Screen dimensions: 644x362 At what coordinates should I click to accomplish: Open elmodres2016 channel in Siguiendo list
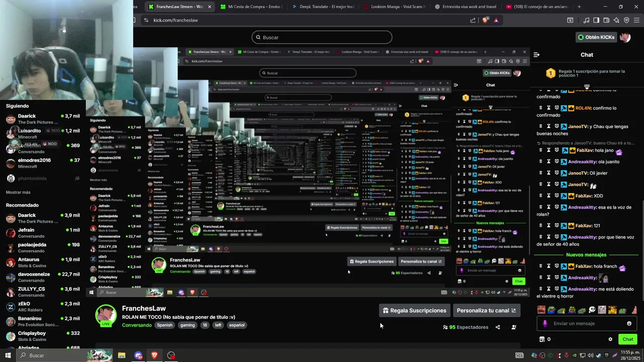43,163
